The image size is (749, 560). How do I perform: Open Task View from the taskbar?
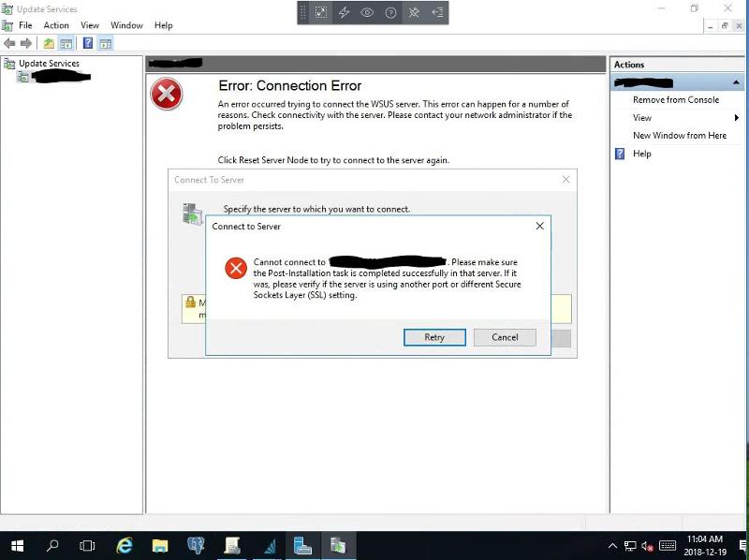pyautogui.click(x=87, y=546)
